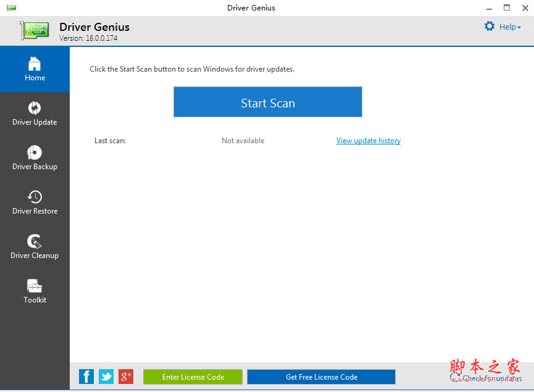Screen dimensions: 534x392
Task: Open the Twitter bird icon
Action: tap(106, 377)
